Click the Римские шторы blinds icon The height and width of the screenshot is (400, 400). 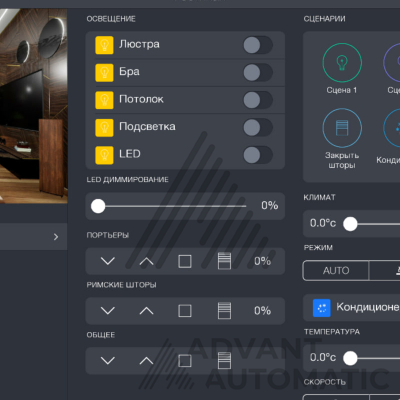[x=224, y=311]
